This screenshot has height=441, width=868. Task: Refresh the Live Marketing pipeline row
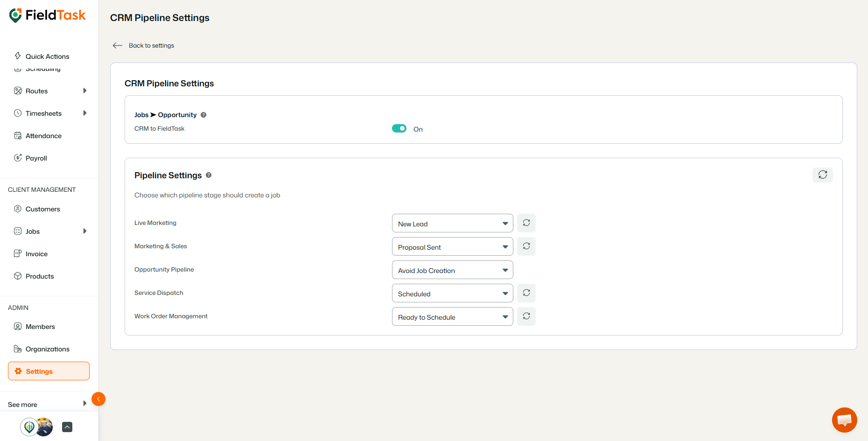[x=526, y=223]
